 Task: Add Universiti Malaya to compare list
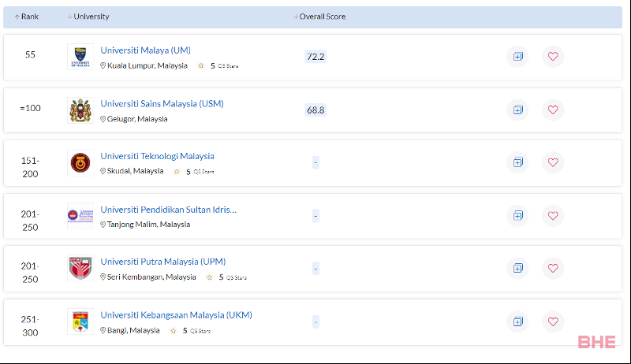click(517, 56)
